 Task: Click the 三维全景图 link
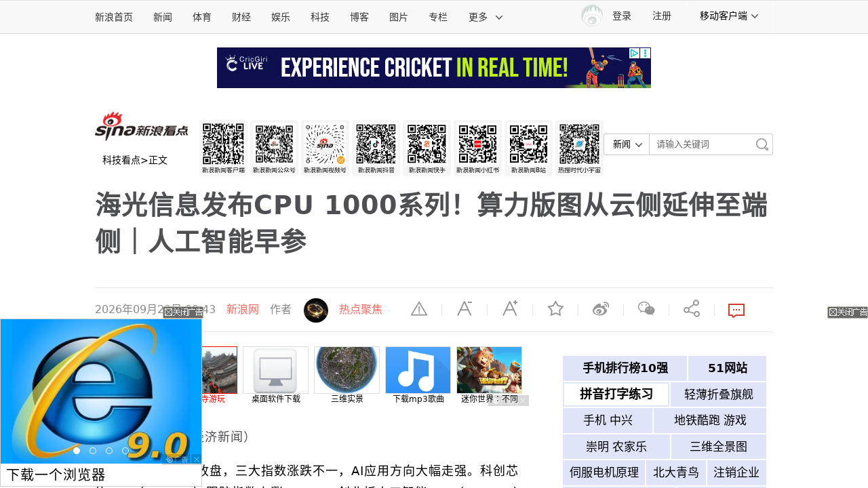tap(719, 447)
